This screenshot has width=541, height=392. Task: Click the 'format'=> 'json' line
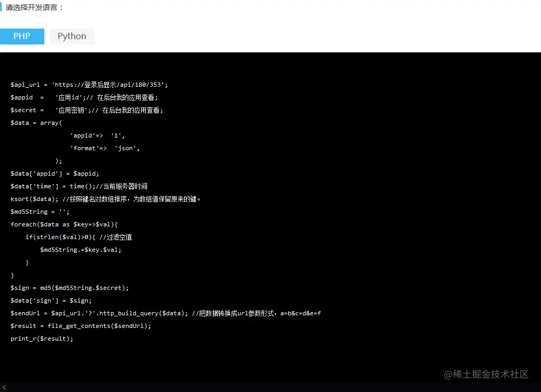click(105, 148)
